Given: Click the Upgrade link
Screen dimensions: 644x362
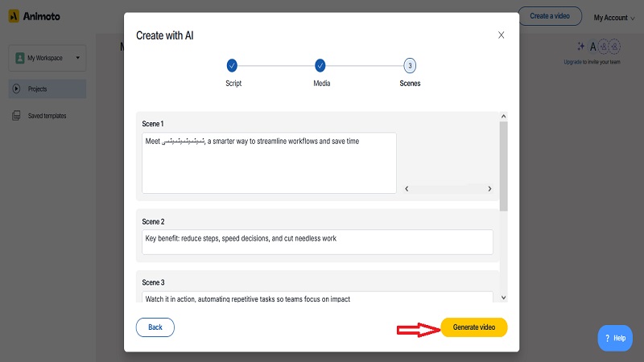Looking at the screenshot, I should [x=572, y=62].
